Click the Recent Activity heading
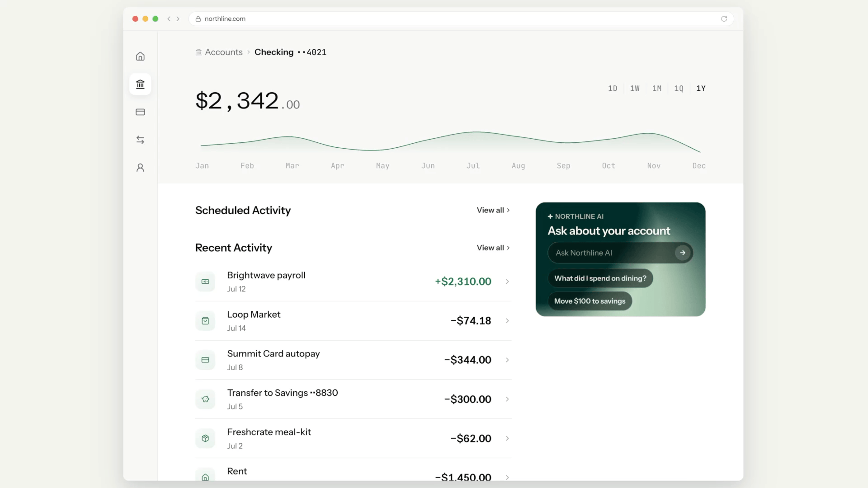 [234, 248]
